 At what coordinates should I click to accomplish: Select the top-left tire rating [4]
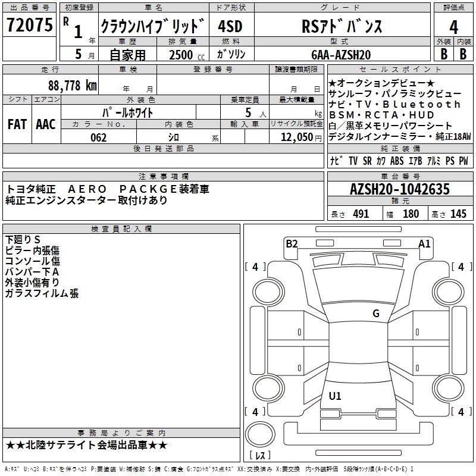255,267
